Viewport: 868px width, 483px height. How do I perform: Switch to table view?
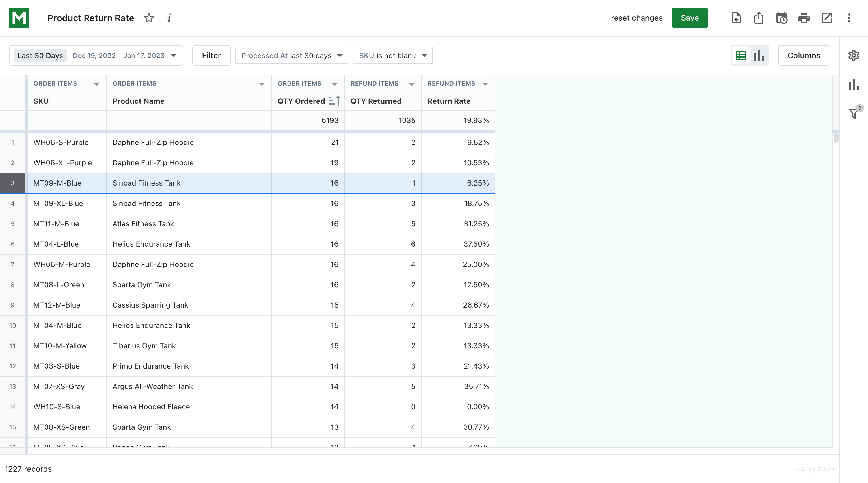click(741, 56)
